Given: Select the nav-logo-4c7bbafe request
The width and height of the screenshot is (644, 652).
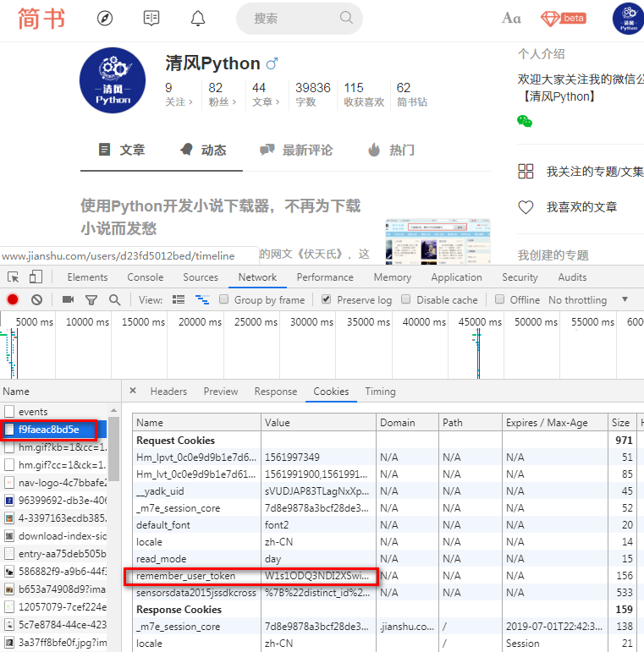Looking at the screenshot, I should coord(54,483).
